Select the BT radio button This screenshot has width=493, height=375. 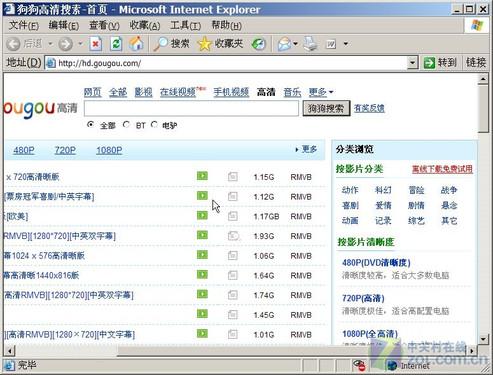(126, 125)
